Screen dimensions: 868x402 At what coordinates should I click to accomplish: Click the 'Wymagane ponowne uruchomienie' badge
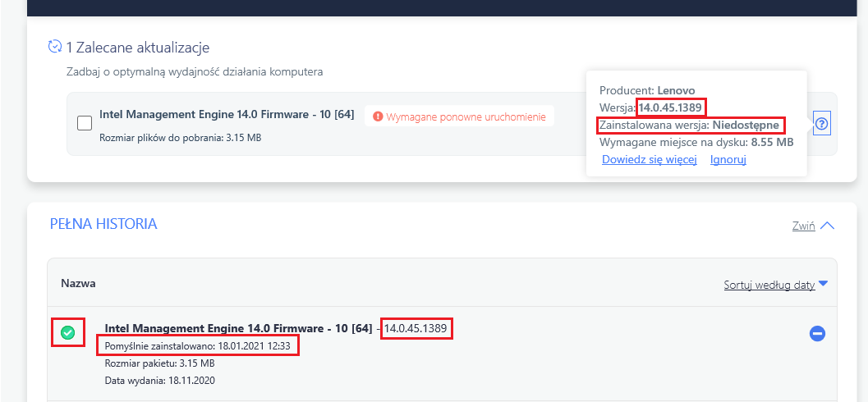pos(460,116)
